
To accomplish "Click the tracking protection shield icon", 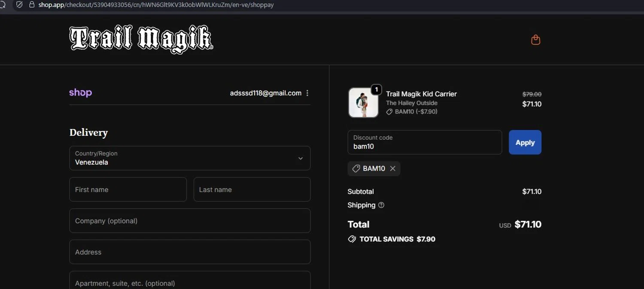I will [19, 5].
